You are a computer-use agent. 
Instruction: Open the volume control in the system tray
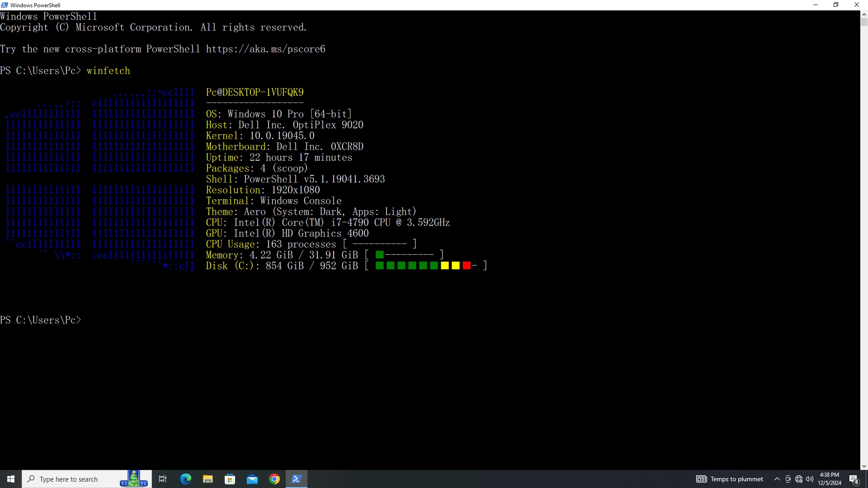(810, 479)
